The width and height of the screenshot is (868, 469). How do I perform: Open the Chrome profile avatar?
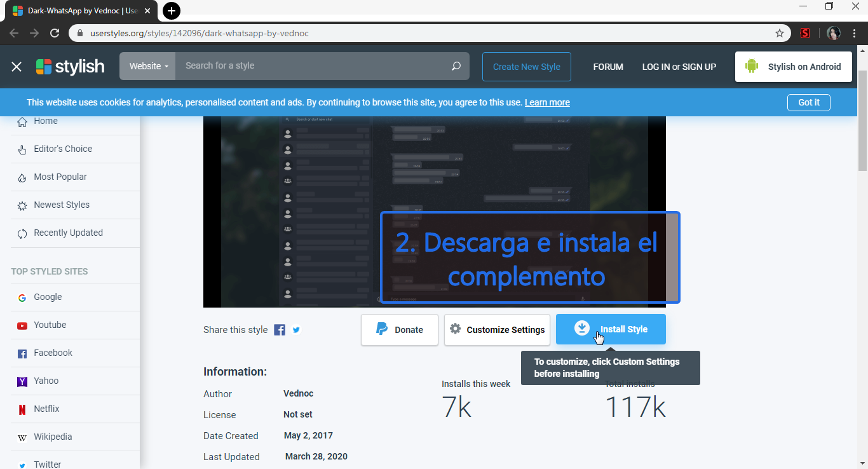point(834,33)
